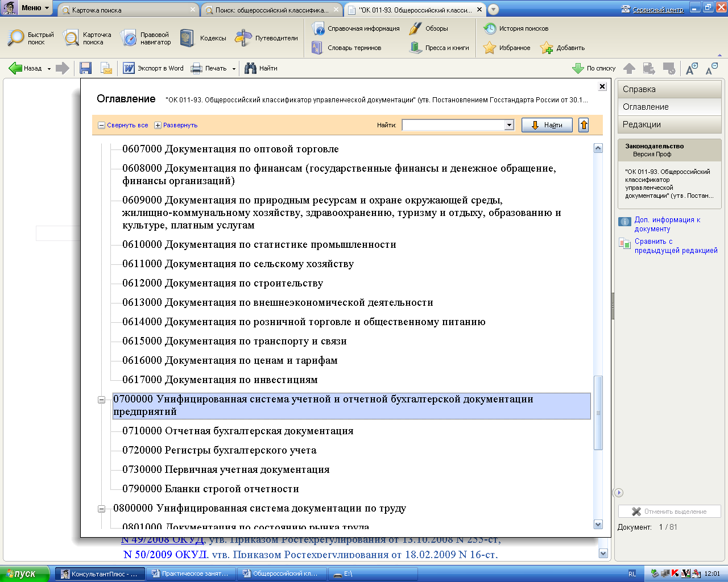Save document with floppy disk icon

tap(85, 68)
